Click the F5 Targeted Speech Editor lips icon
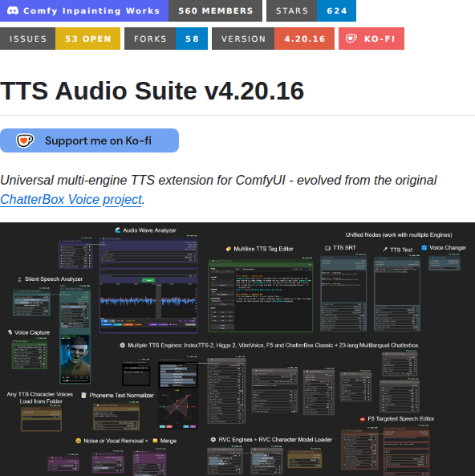The image size is (475, 476). coord(362,419)
